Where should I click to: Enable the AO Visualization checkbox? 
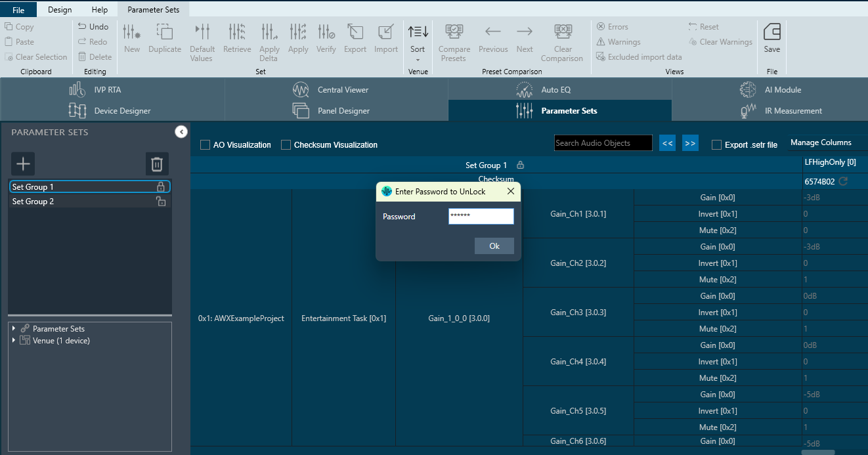pyautogui.click(x=206, y=145)
